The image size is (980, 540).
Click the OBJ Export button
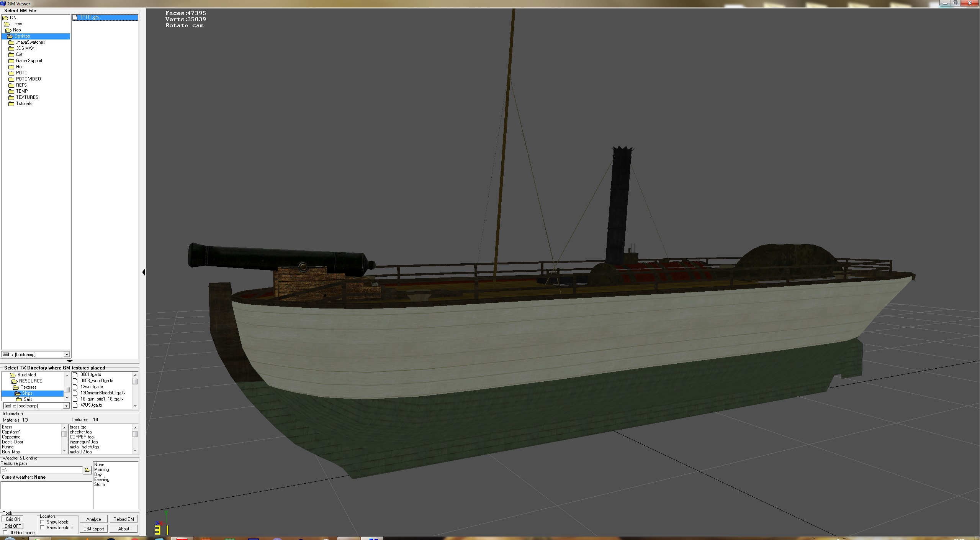coord(93,529)
